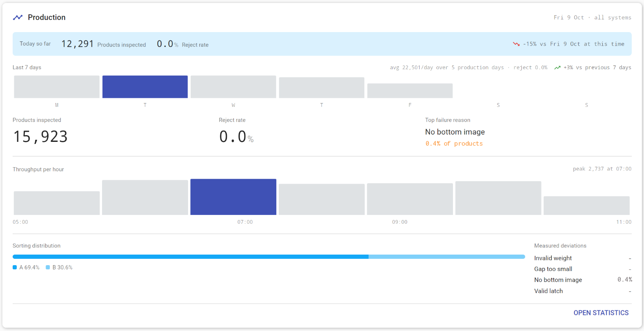The width and height of the screenshot is (644, 331).
Task: Select the highlighted Tuesday bar in Last 7 days
Action: (145, 87)
